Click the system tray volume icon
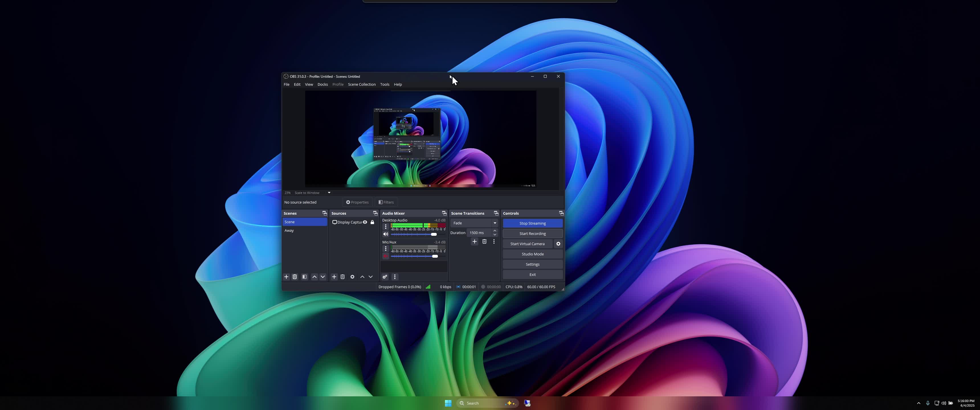This screenshot has width=980, height=410. (x=944, y=403)
